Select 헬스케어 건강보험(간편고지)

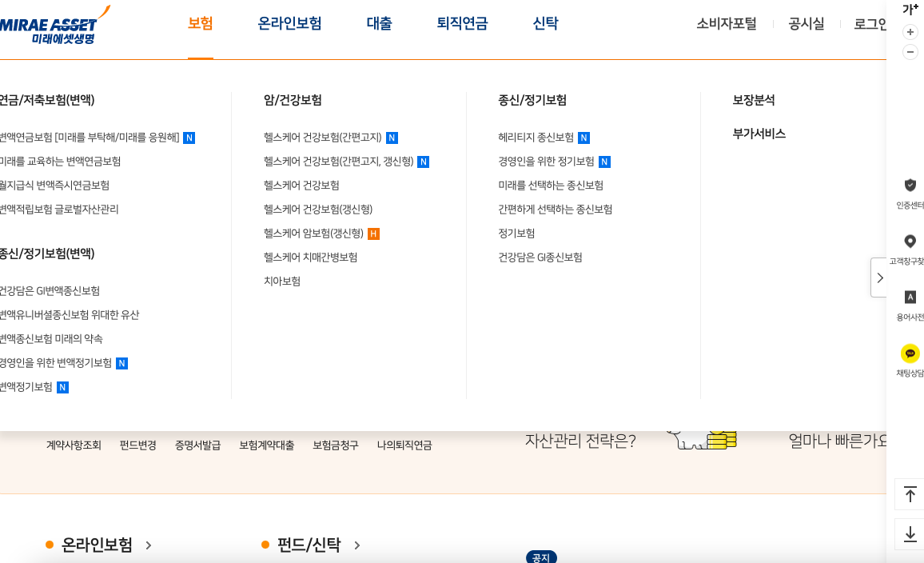pos(323,138)
